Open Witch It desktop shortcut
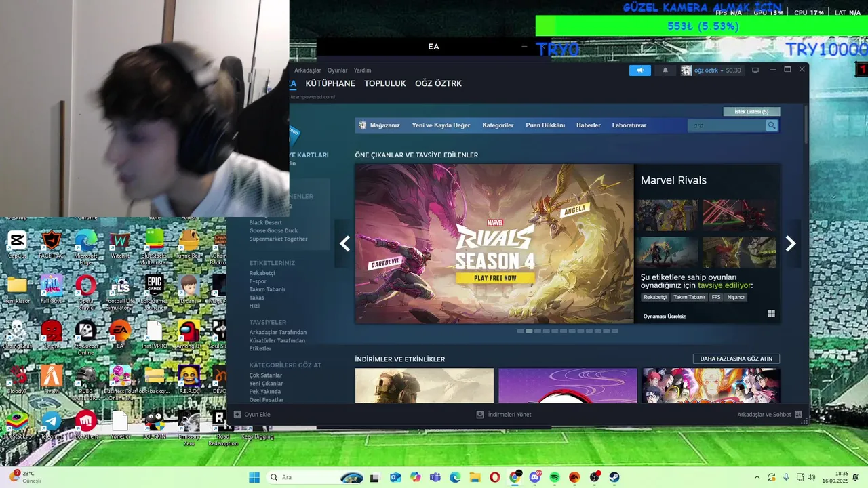Screen dimensions: 868x488 coord(120,245)
